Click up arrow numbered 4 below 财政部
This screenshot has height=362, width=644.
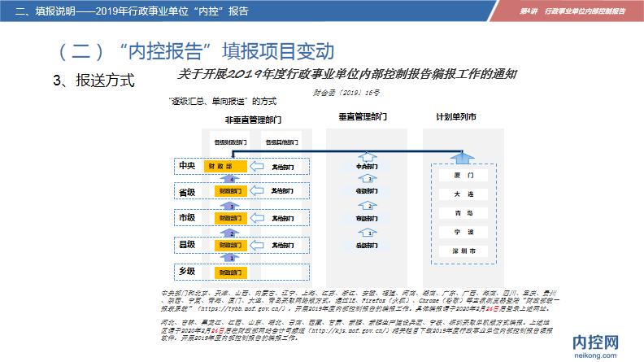pos(232,179)
